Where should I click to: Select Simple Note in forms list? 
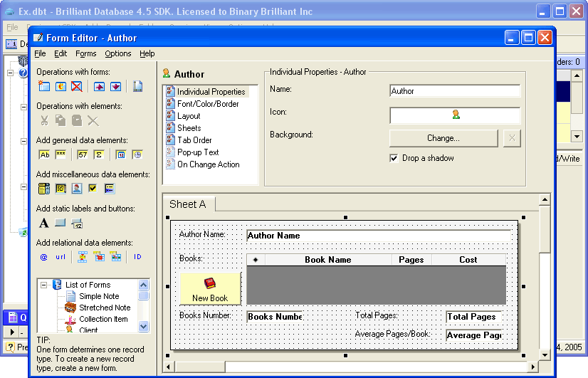point(99,296)
